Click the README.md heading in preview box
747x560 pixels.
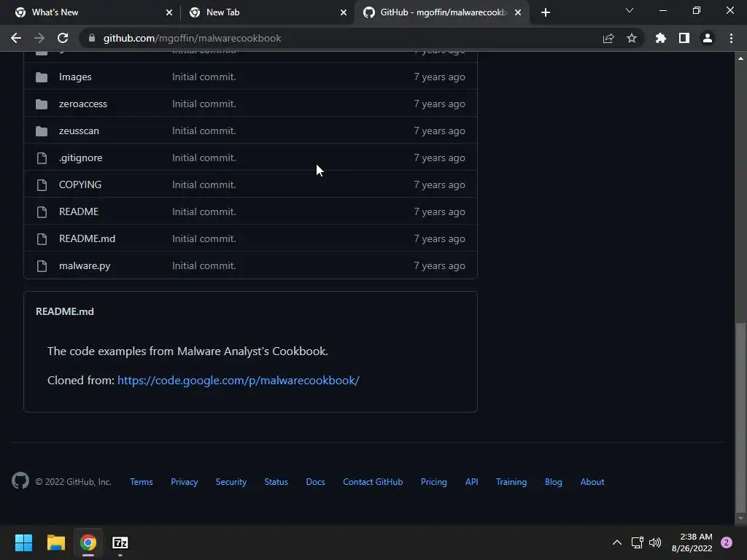(65, 311)
